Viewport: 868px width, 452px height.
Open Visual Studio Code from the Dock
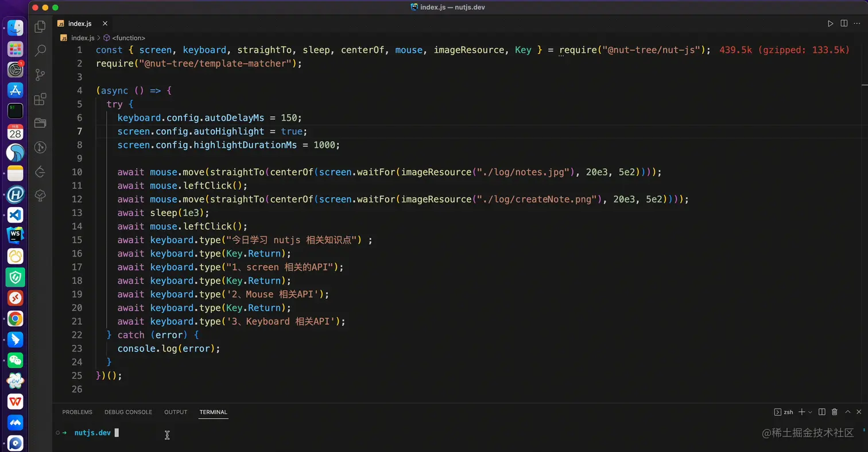pyautogui.click(x=15, y=215)
